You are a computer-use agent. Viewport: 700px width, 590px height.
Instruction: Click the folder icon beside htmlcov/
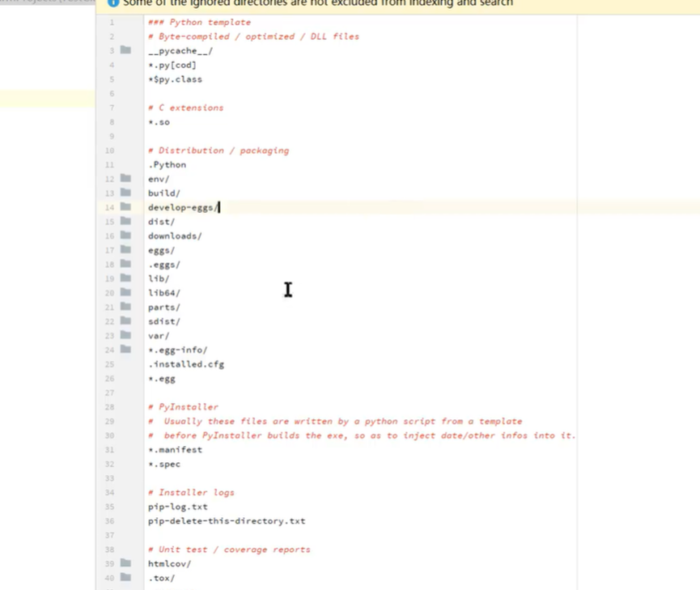126,563
